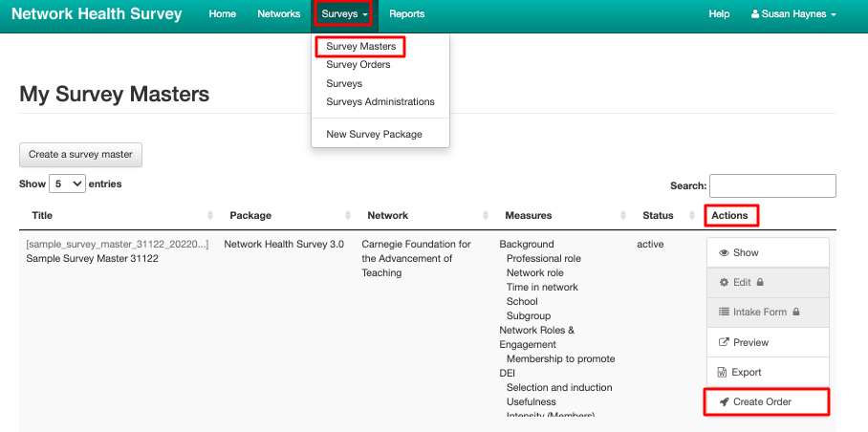Viewport: 868px width, 432px height.
Task: Click the lock icon beside Edit
Action: coord(760,282)
